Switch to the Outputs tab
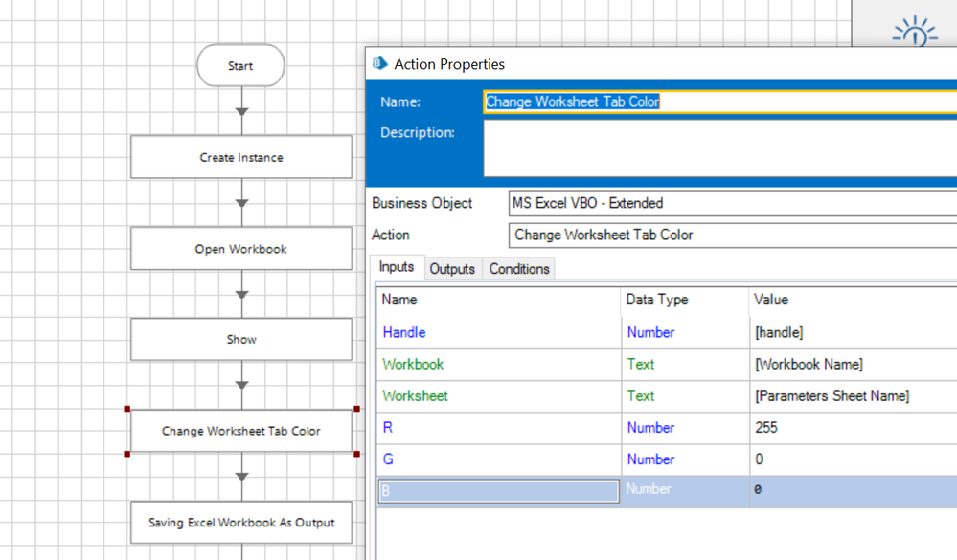Viewport: 957px width, 560px height. click(x=452, y=269)
